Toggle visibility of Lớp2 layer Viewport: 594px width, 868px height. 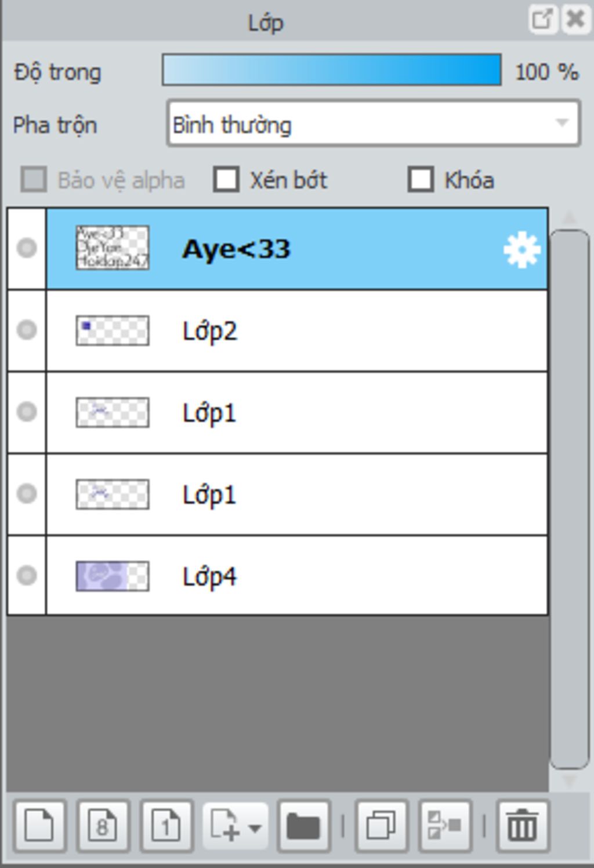[x=27, y=330]
